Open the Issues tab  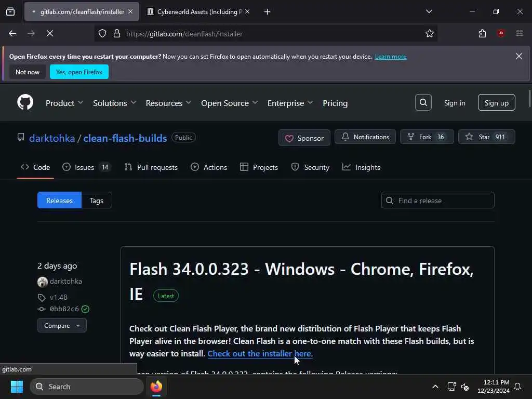pyautogui.click(x=87, y=167)
